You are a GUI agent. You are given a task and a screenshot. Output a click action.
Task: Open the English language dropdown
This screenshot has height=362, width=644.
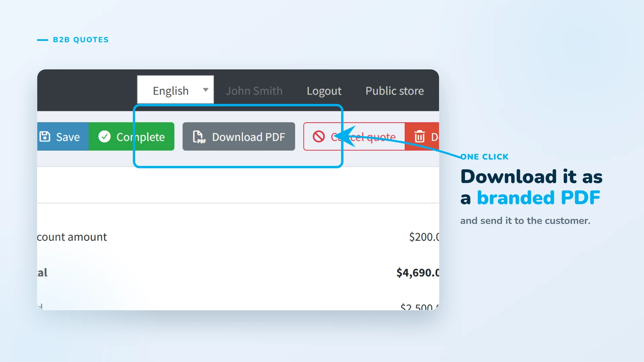tap(175, 90)
